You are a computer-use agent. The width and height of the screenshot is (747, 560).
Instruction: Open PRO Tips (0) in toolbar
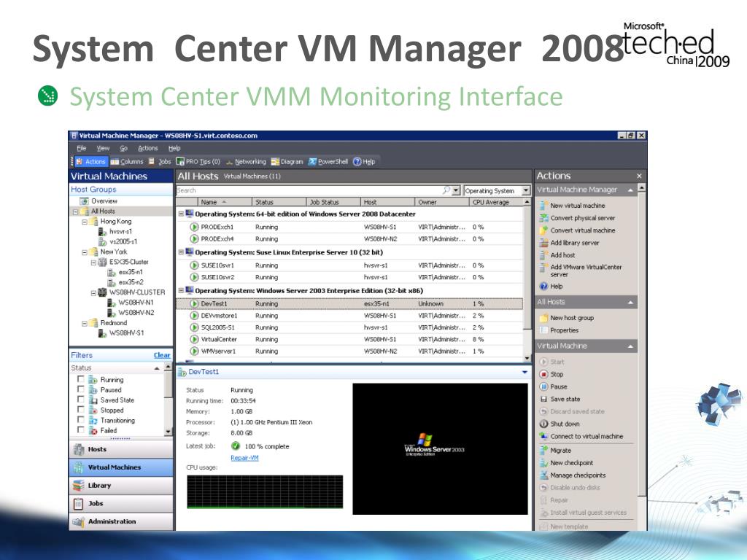point(198,162)
